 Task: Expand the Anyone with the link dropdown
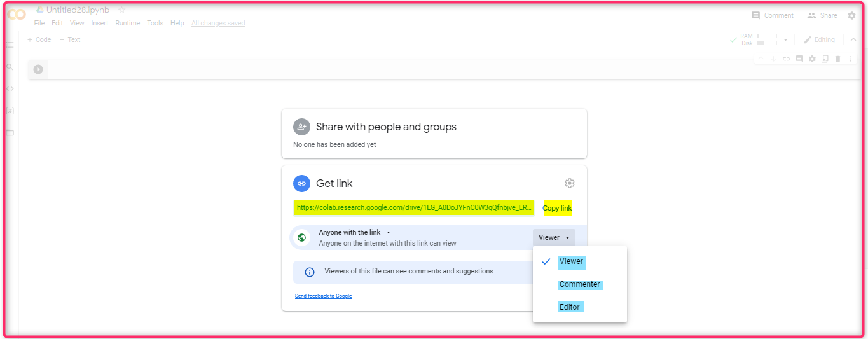[355, 232]
